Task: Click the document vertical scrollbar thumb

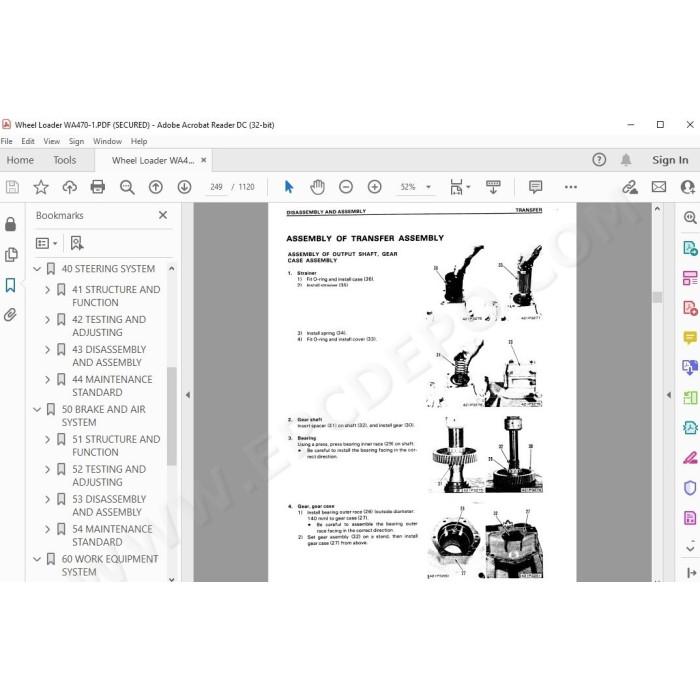Action: (657, 297)
